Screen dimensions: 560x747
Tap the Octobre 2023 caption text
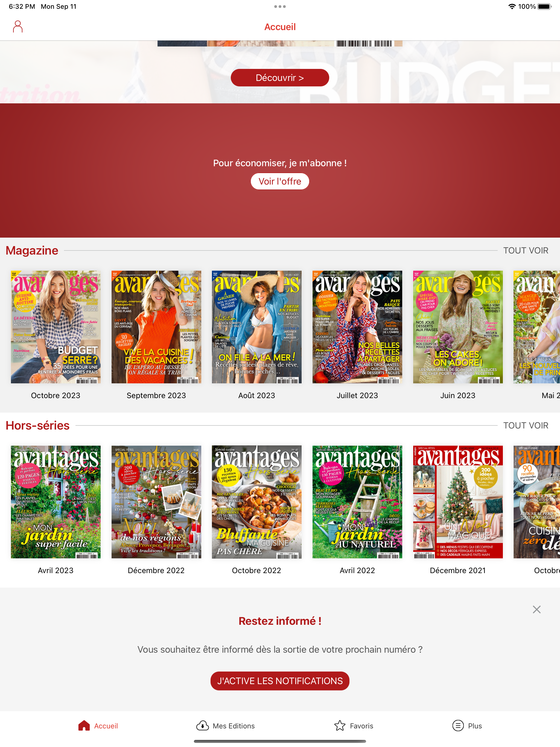point(56,395)
